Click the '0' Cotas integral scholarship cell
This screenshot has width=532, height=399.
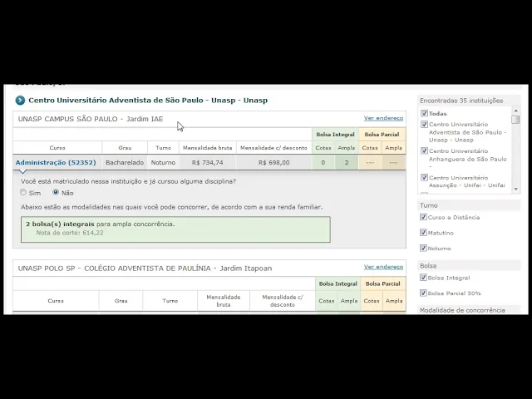tap(323, 163)
